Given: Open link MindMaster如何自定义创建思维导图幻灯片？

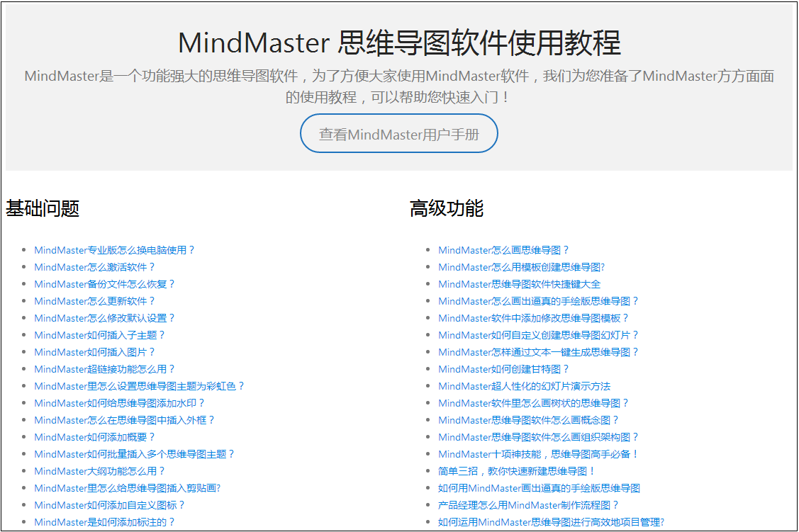Looking at the screenshot, I should [539, 335].
